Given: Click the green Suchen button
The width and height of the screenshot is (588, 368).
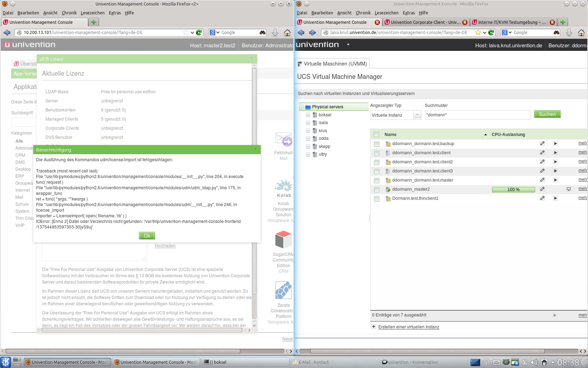Looking at the screenshot, I should (547, 114).
